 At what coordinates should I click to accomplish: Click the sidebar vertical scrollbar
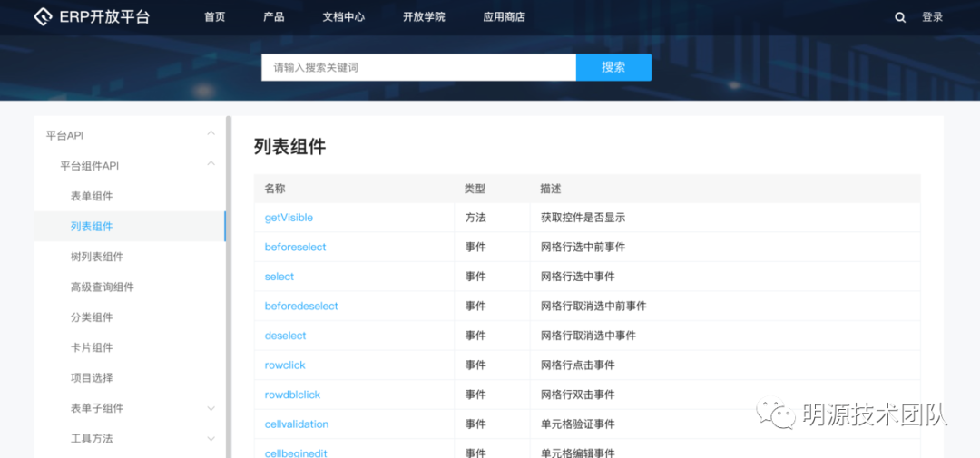229,287
